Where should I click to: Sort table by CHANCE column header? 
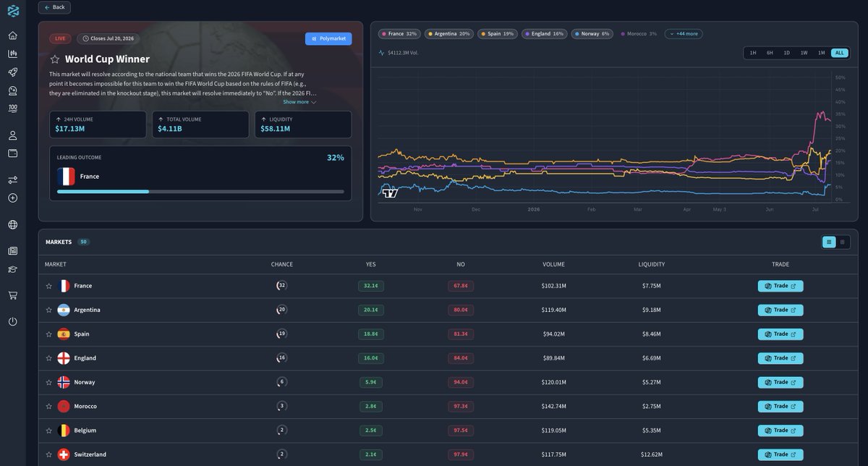tap(282, 264)
